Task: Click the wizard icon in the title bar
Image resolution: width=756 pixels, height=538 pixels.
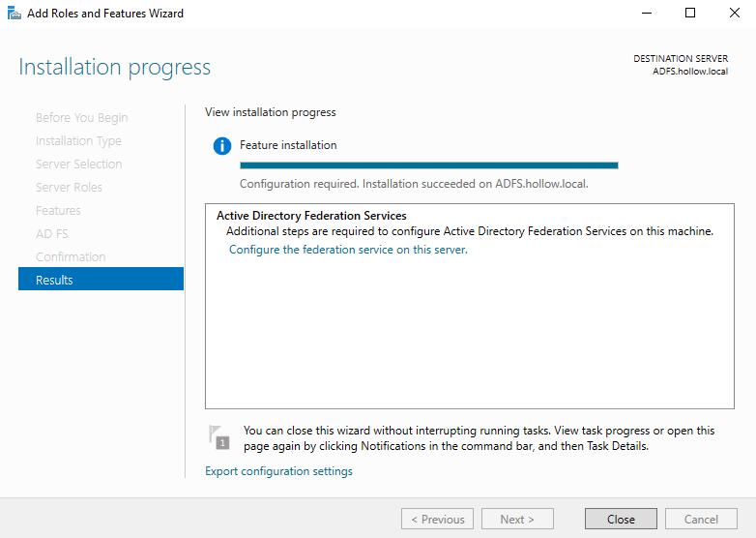Action: 14,14
